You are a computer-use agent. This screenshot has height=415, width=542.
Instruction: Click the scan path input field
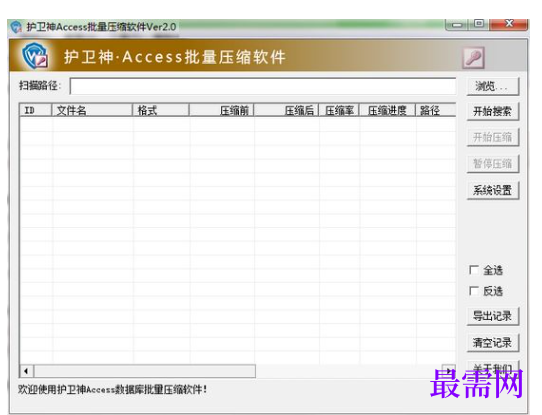(x=263, y=86)
